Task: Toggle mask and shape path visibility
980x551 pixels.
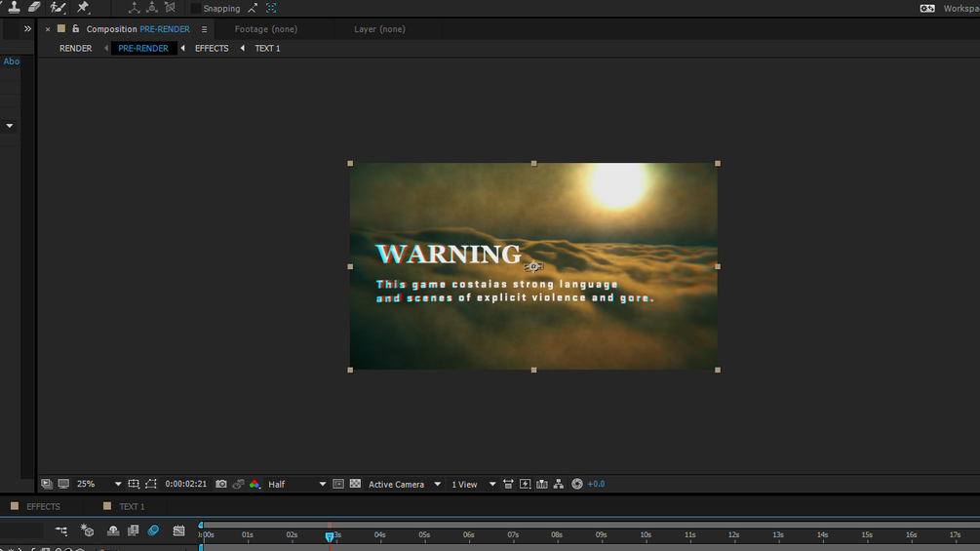Action: tap(151, 484)
